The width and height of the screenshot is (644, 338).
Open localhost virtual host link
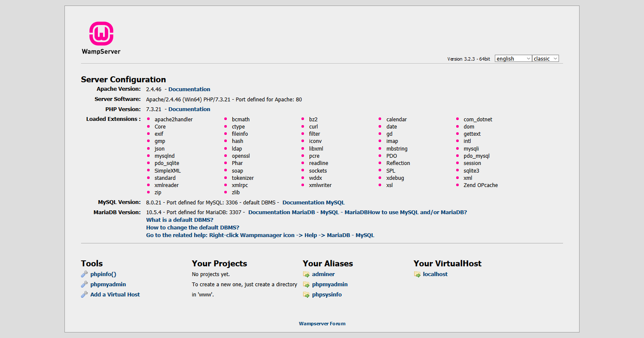[435, 274]
